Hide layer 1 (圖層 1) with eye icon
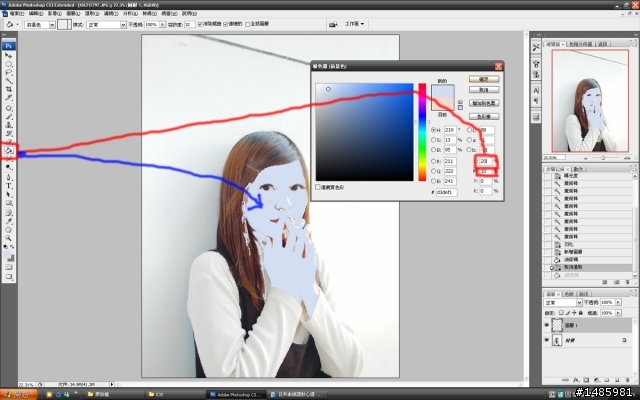The height and width of the screenshot is (400, 640). [x=547, y=325]
